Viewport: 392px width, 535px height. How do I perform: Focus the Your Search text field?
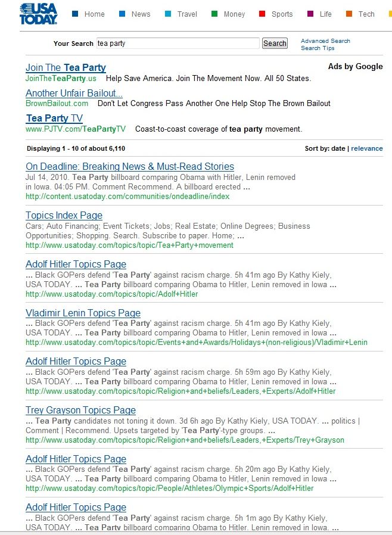click(178, 43)
